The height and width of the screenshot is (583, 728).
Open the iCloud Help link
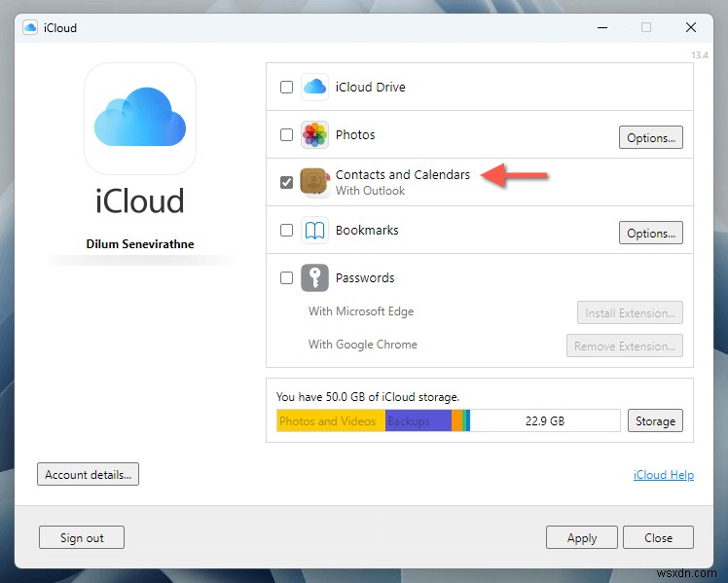(x=664, y=475)
